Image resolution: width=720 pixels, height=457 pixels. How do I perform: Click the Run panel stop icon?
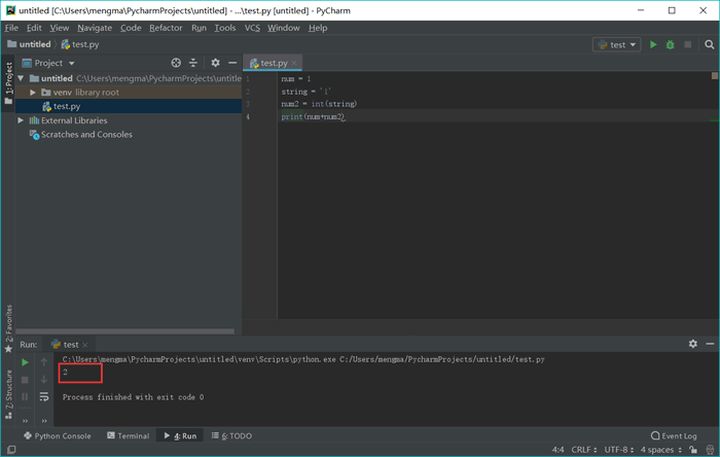click(25, 380)
